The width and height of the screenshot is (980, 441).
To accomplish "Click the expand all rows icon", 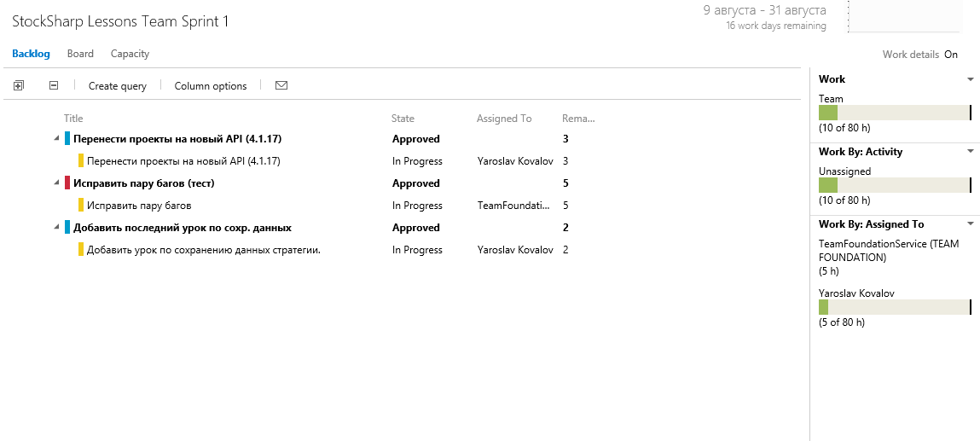I will pos(19,85).
